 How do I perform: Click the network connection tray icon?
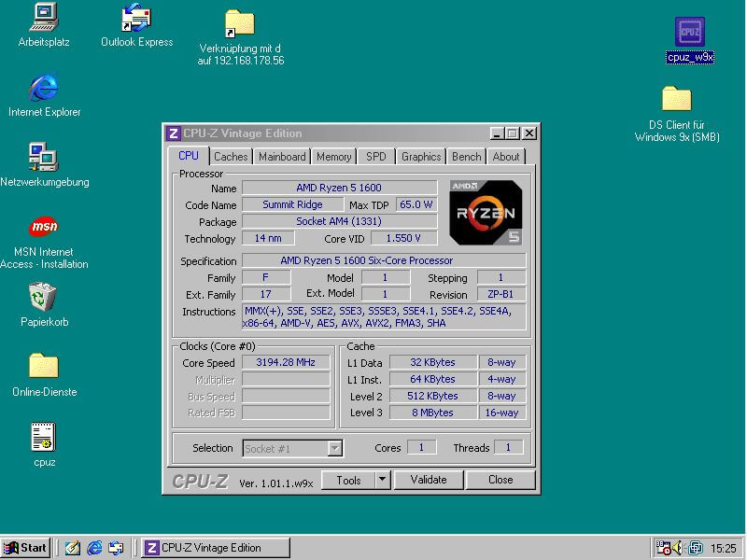pyautogui.click(x=696, y=548)
